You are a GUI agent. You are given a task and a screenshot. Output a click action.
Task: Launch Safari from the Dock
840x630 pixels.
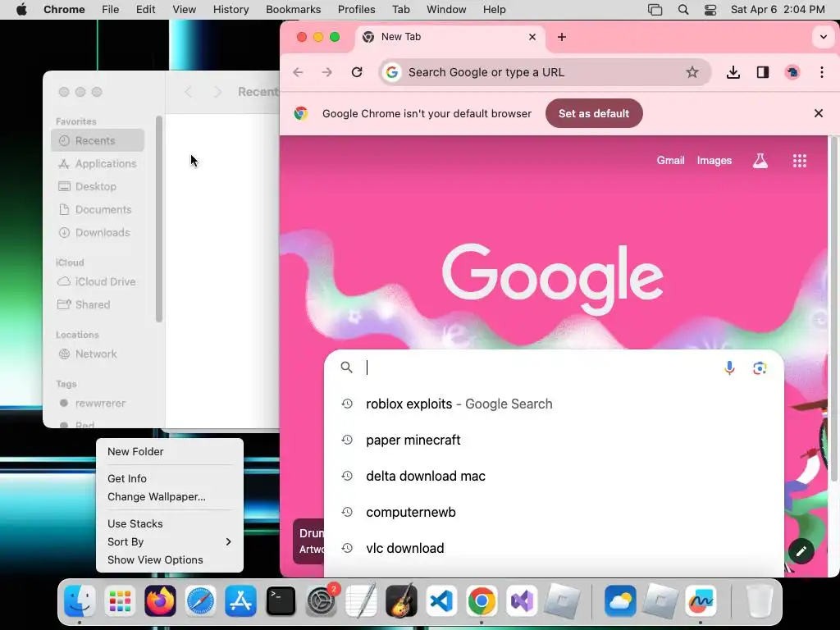click(200, 600)
